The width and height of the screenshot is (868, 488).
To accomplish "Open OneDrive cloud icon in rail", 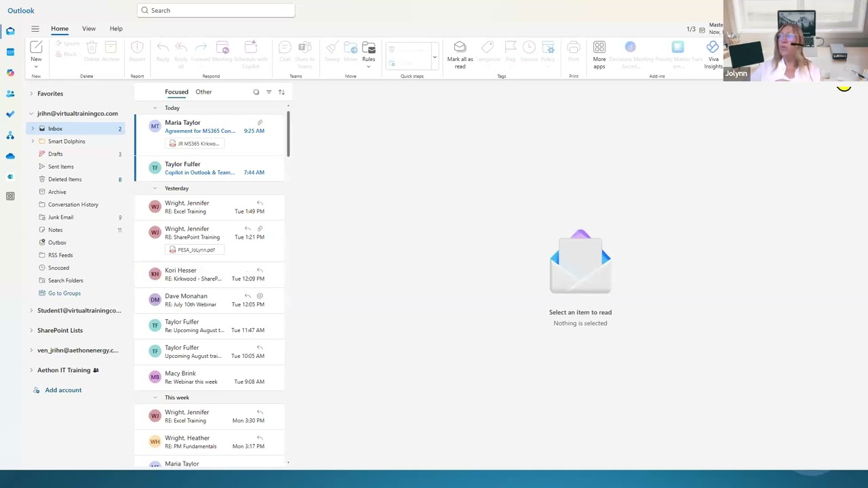I will click(10, 156).
